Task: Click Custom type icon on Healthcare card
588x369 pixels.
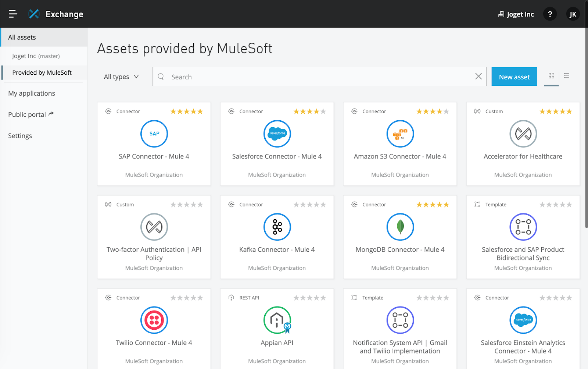Action: [x=477, y=111]
